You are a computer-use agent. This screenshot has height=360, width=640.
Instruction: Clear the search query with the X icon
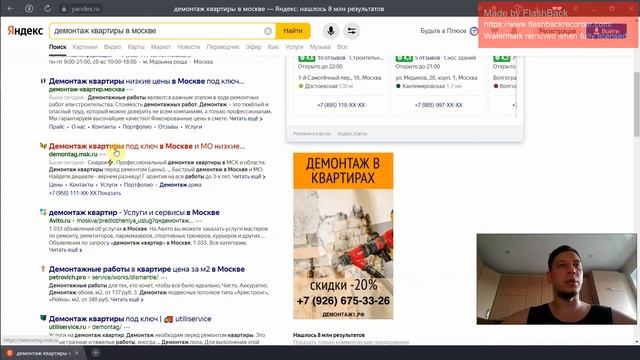coord(268,31)
